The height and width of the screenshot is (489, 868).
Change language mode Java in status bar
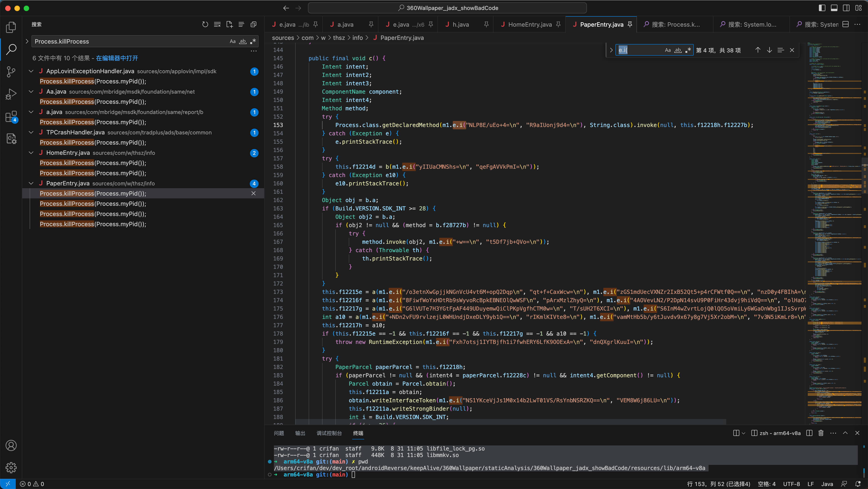pyautogui.click(x=827, y=484)
